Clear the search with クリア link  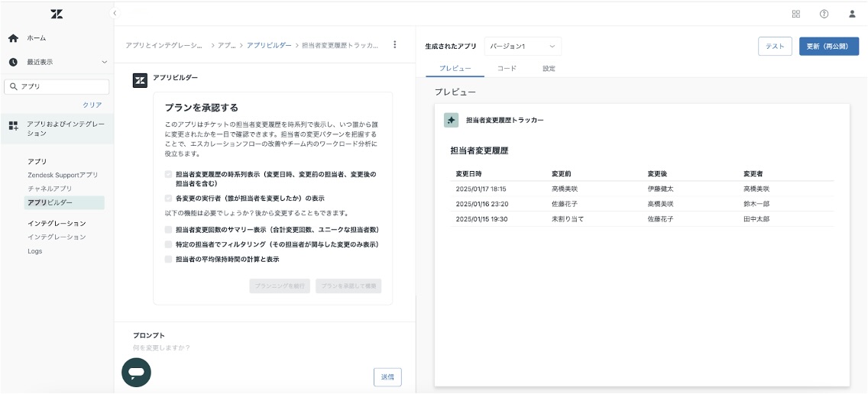point(92,105)
